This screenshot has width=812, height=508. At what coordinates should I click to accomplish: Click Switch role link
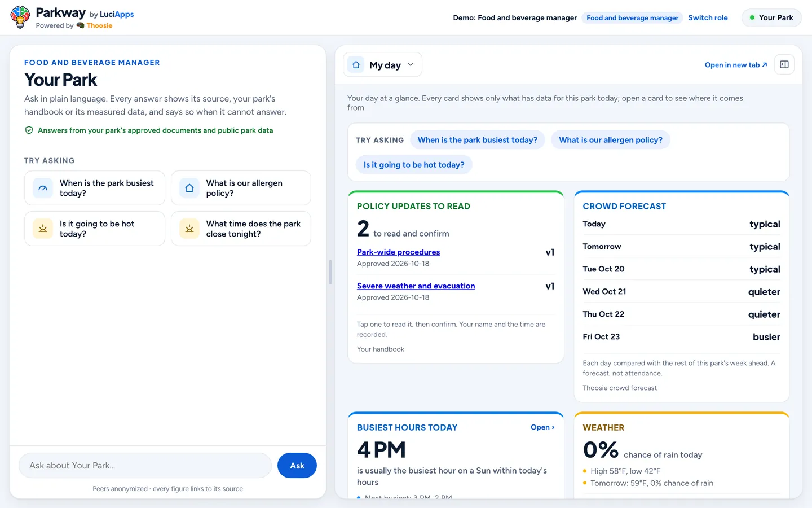(708, 17)
